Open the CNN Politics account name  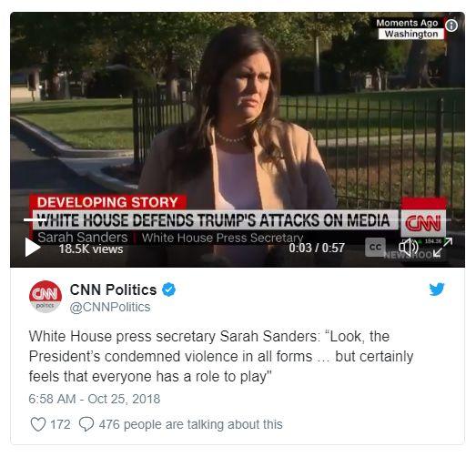tap(113, 289)
